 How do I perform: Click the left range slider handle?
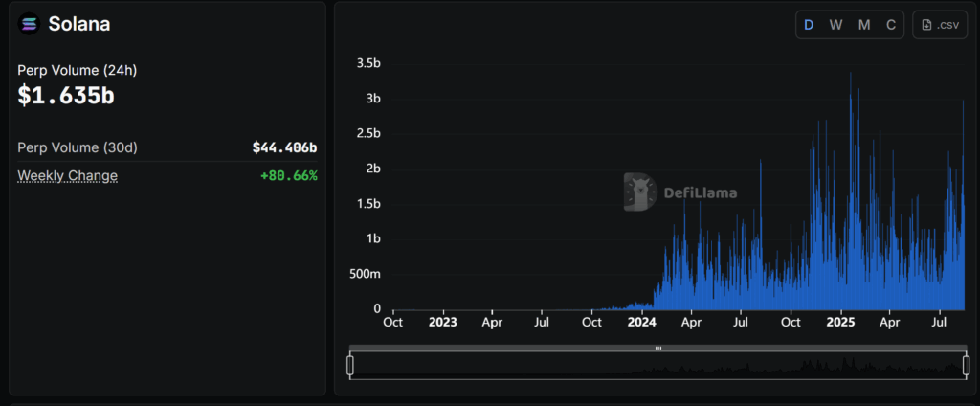pyautogui.click(x=350, y=365)
